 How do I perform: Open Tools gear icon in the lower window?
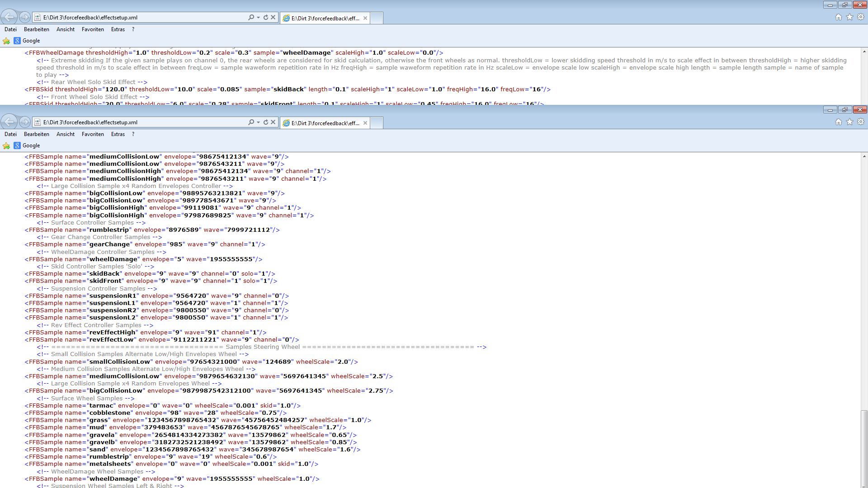coord(861,122)
